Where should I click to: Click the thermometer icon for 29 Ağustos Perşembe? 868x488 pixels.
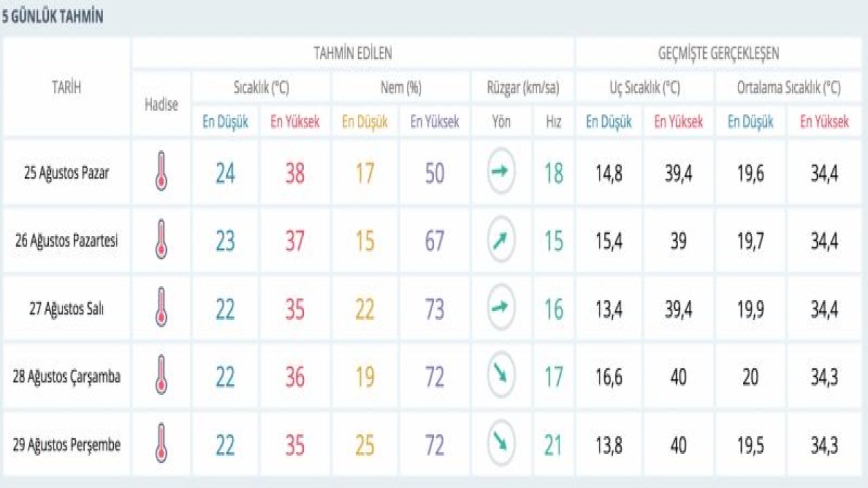tap(161, 443)
